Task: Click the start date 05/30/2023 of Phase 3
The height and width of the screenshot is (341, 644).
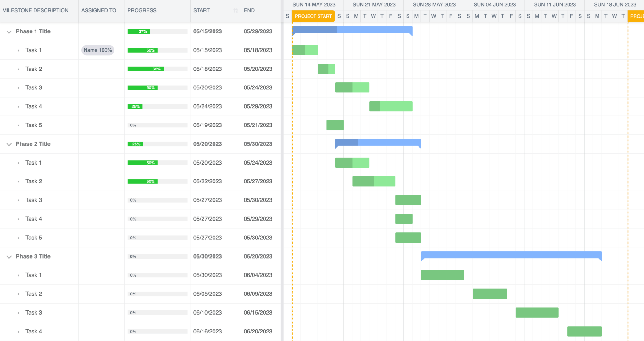Action: [208, 256]
